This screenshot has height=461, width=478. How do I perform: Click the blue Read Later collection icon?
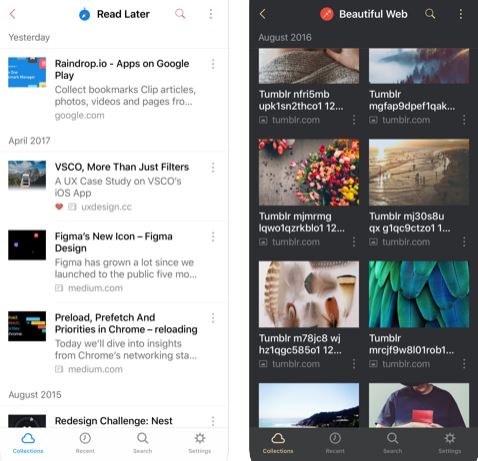click(85, 14)
